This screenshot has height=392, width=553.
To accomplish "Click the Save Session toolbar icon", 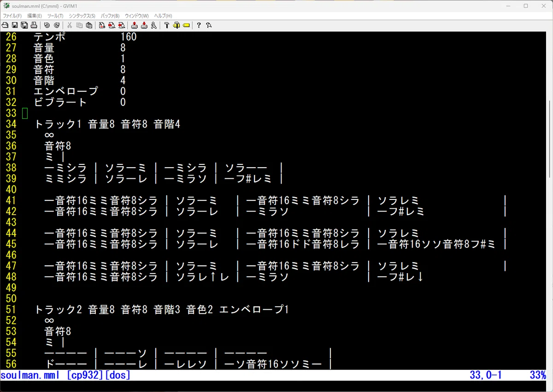I will 144,25.
